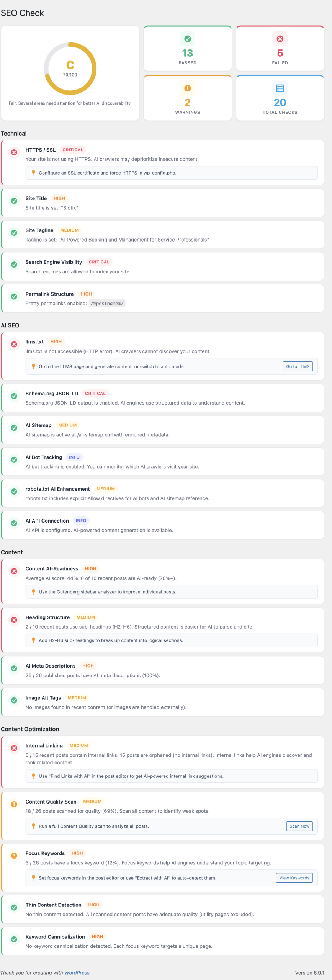Click the C grade score circle gauge
The height and width of the screenshot is (980, 332).
coord(70,69)
